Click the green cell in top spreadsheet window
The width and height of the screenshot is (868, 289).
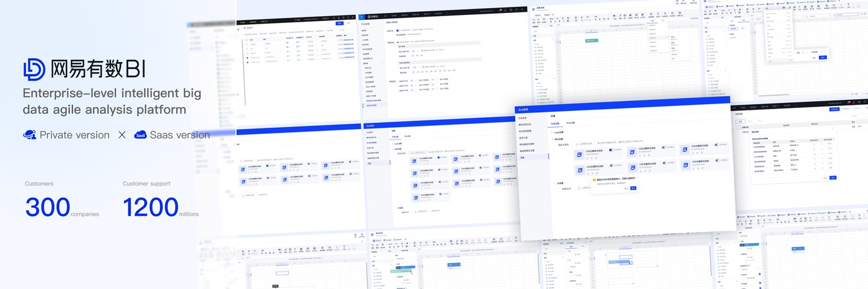(591, 40)
